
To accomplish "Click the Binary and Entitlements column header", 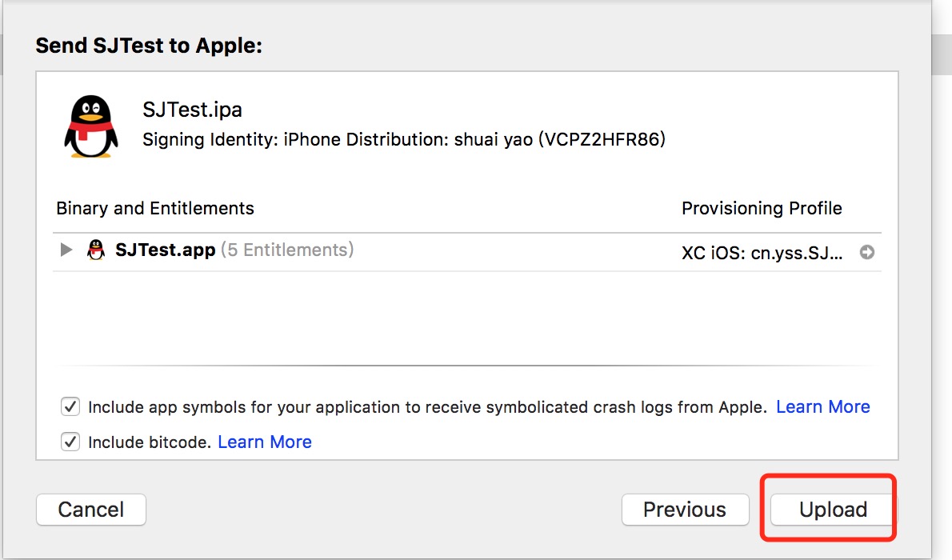I will coord(155,209).
